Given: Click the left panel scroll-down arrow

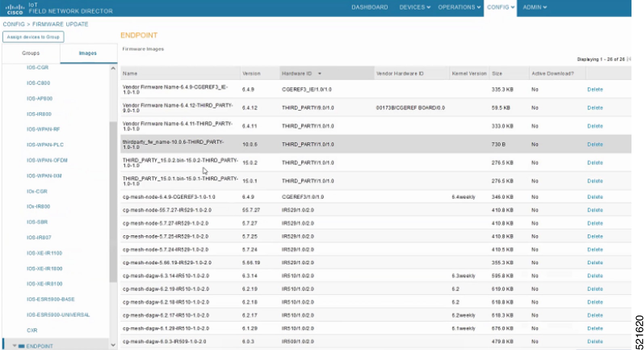Looking at the screenshot, I should click(x=113, y=345).
